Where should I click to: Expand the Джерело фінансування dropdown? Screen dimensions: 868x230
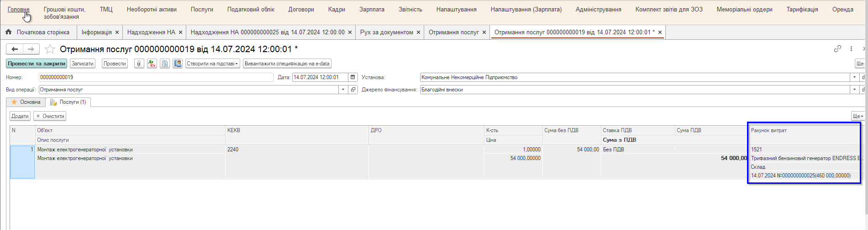pos(854,90)
